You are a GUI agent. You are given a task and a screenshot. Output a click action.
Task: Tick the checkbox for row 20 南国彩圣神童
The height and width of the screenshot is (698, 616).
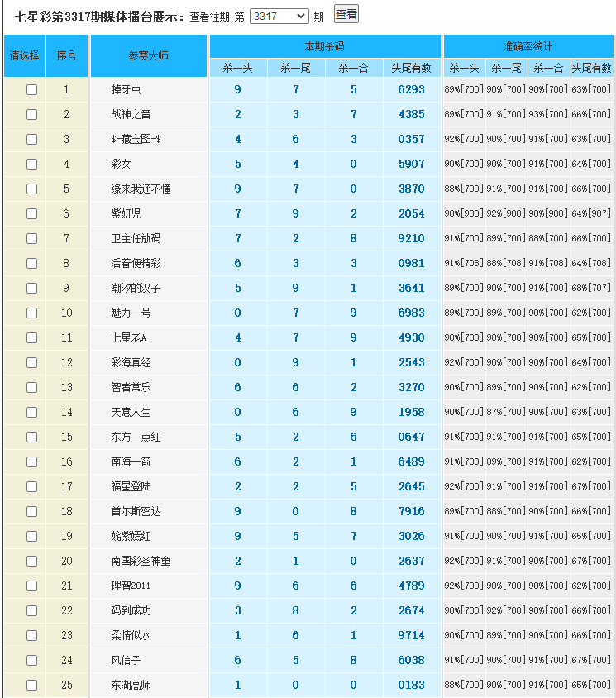pos(31,562)
